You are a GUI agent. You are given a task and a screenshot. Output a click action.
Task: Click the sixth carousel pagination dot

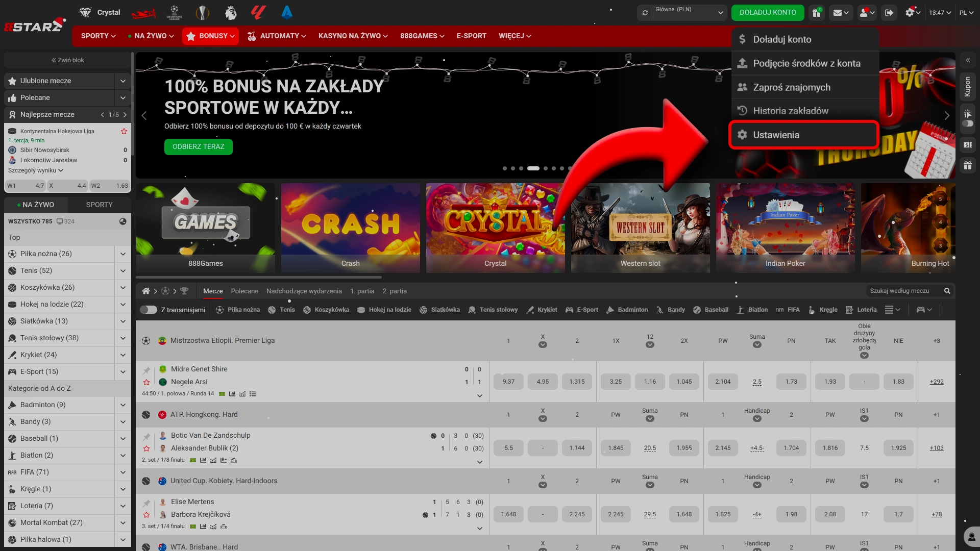click(553, 168)
